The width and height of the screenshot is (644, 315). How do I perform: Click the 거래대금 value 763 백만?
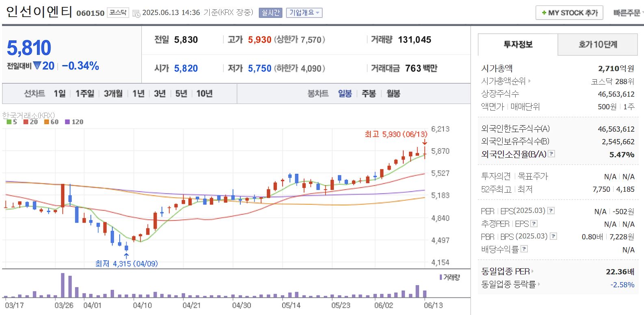click(x=421, y=68)
